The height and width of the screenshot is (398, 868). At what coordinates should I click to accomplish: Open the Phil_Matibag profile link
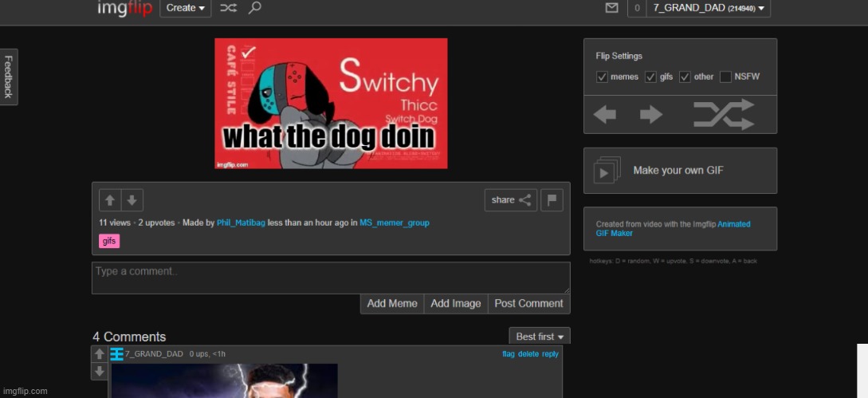point(241,223)
